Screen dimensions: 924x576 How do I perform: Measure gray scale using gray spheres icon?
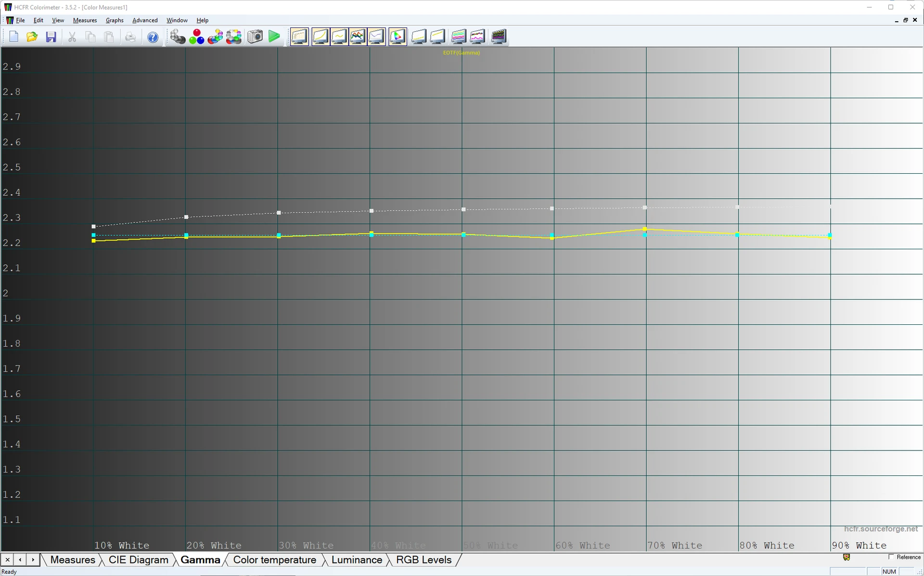point(178,37)
